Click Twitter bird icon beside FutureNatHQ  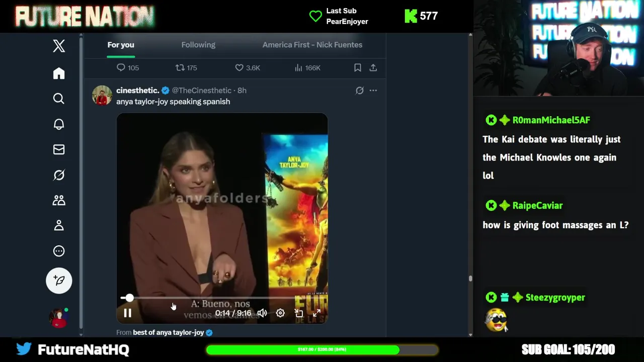(24, 348)
